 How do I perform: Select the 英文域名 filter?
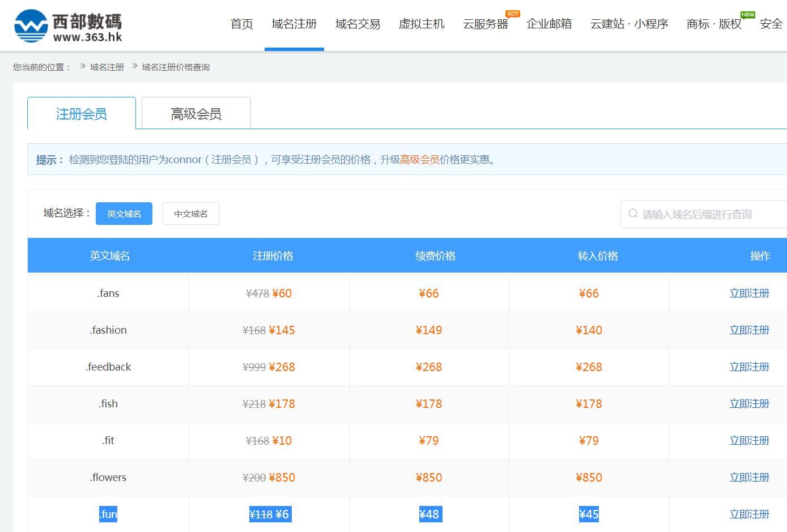tap(124, 214)
